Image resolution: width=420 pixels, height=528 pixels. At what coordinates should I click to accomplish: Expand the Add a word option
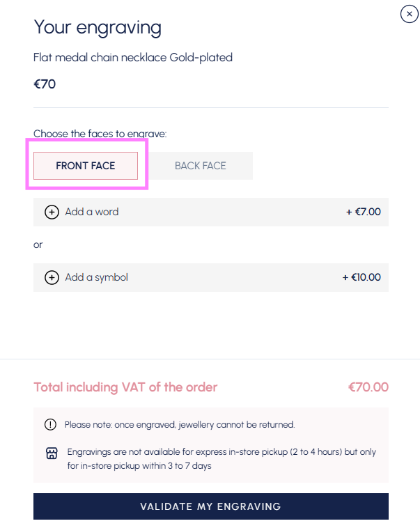[x=92, y=212]
